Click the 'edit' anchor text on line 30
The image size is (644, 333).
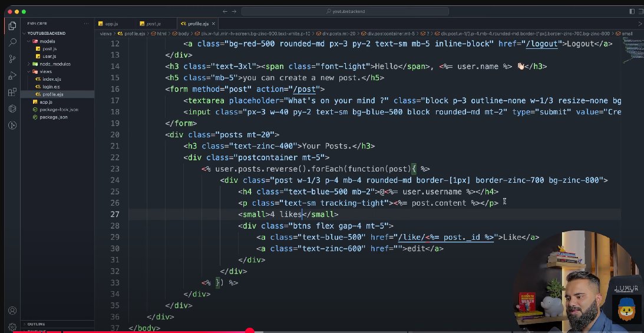(416, 249)
